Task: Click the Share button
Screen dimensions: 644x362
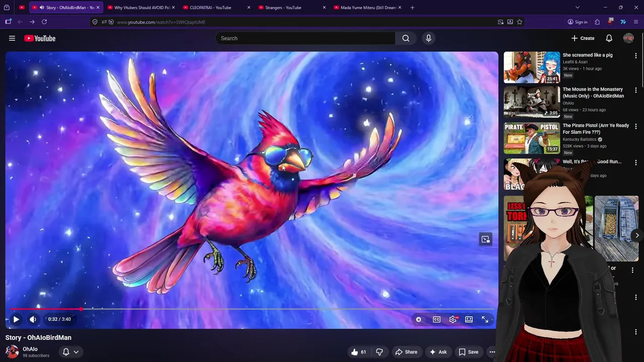Action: 406,352
